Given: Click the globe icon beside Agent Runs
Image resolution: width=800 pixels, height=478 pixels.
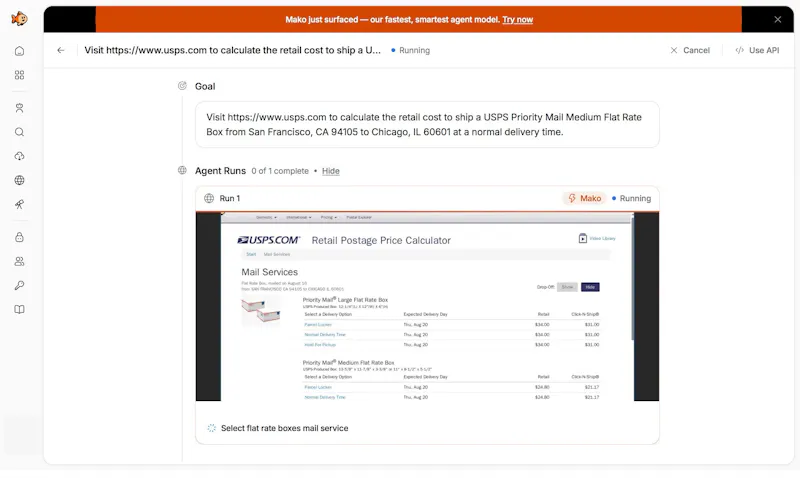Looking at the screenshot, I should (182, 170).
